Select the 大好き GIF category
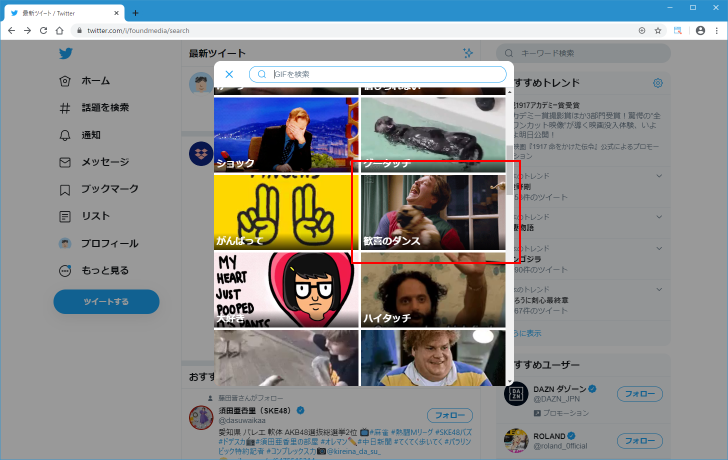This screenshot has height=460, width=728. 286,290
